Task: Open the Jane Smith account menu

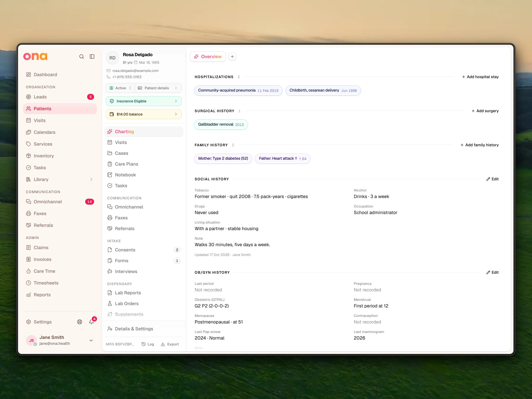Action: (60, 340)
